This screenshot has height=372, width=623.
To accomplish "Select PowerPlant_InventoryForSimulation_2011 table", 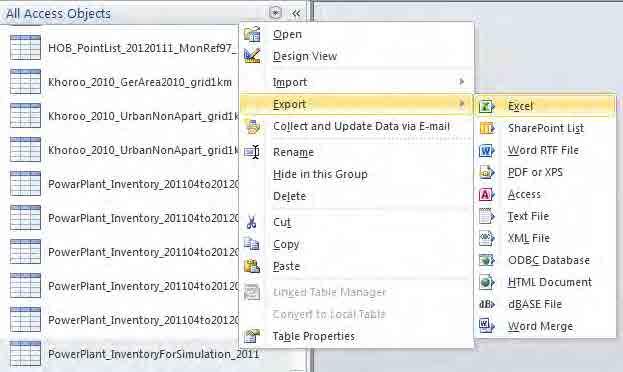I will [x=153, y=354].
